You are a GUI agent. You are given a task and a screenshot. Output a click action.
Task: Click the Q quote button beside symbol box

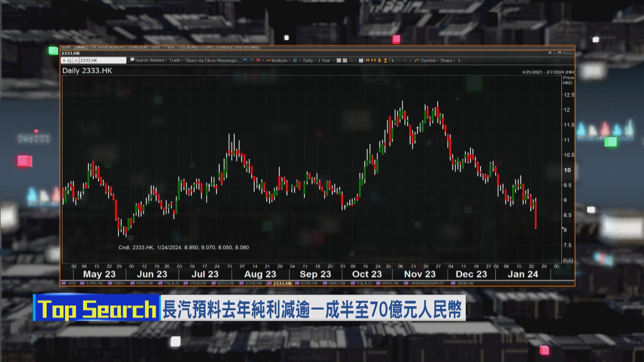coord(69,61)
